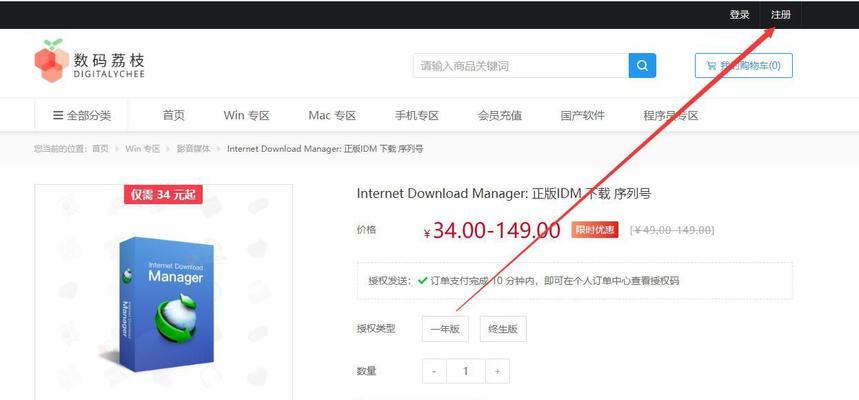Go to the 首页 nav tab
Screen dimensions: 859x400
pyautogui.click(x=174, y=116)
